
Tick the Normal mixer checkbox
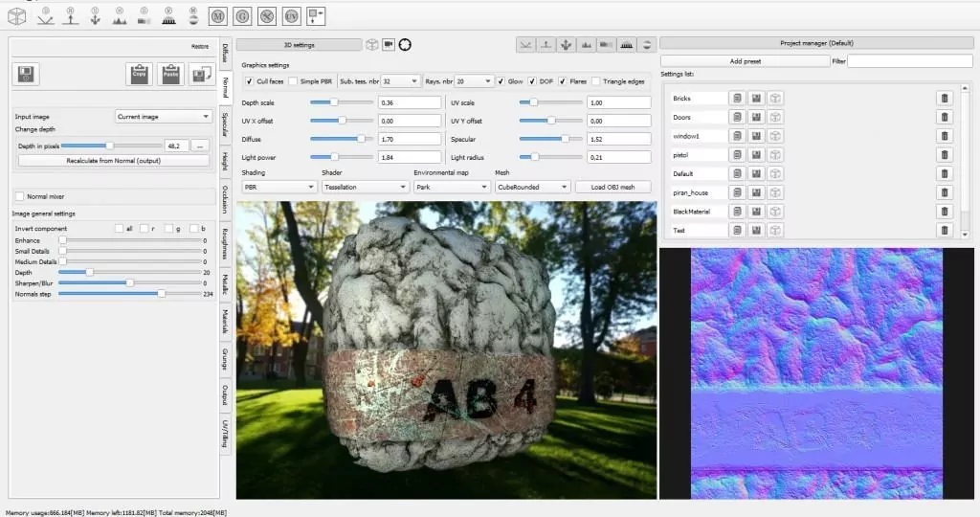click(x=19, y=195)
